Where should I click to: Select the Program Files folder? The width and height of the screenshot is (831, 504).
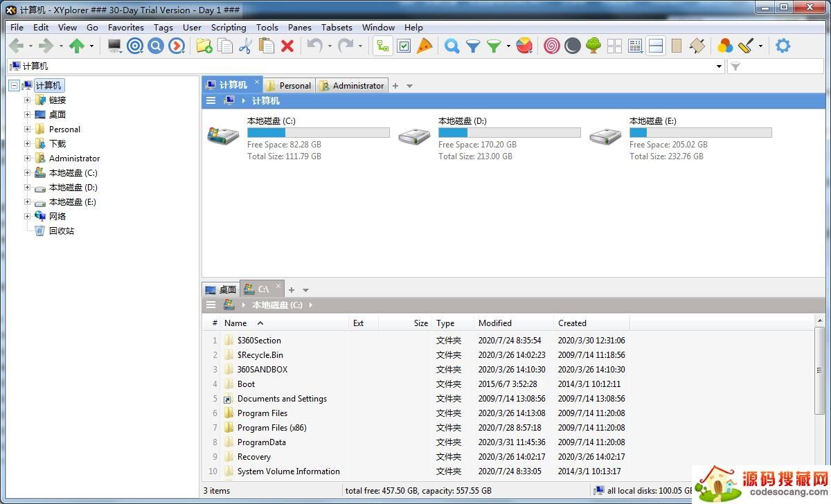262,413
